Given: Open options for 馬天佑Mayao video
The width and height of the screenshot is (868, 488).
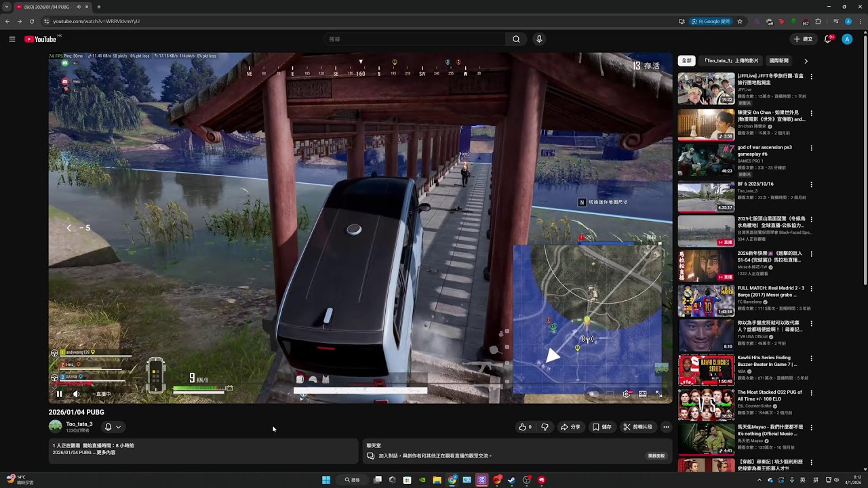Looking at the screenshot, I should pos(811,428).
